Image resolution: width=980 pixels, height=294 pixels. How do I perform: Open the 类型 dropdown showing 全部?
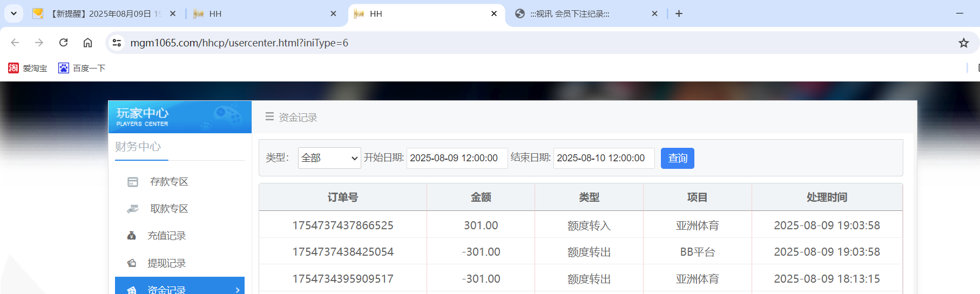pyautogui.click(x=329, y=158)
